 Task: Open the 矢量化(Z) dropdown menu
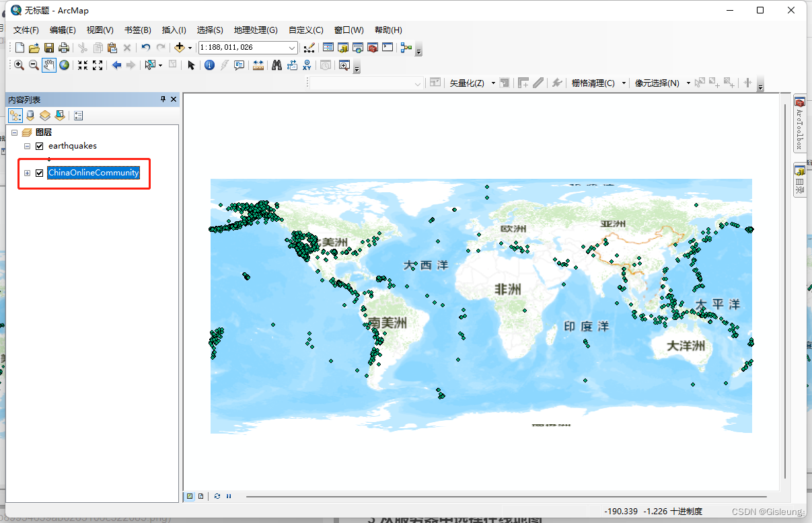point(472,83)
